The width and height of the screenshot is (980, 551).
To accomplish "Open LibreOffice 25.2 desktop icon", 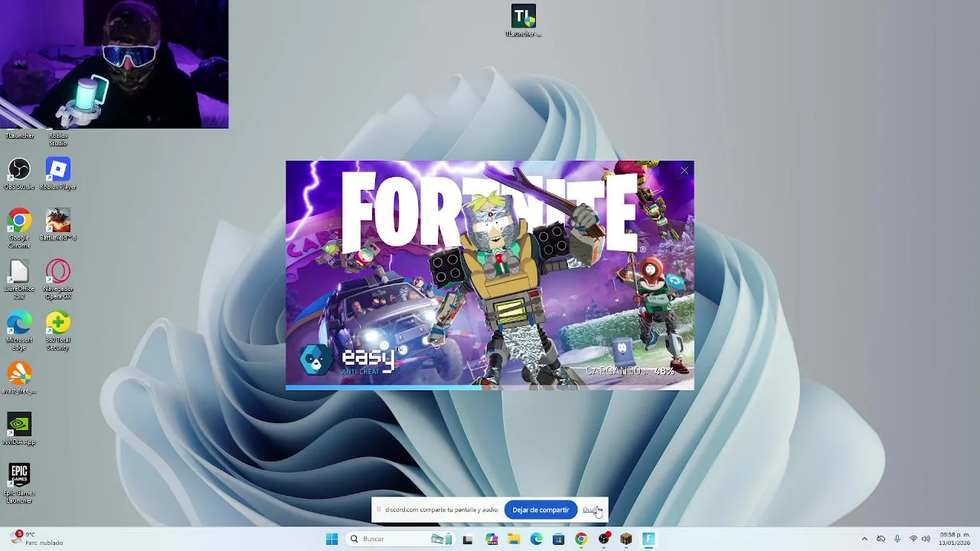I will coord(19,279).
